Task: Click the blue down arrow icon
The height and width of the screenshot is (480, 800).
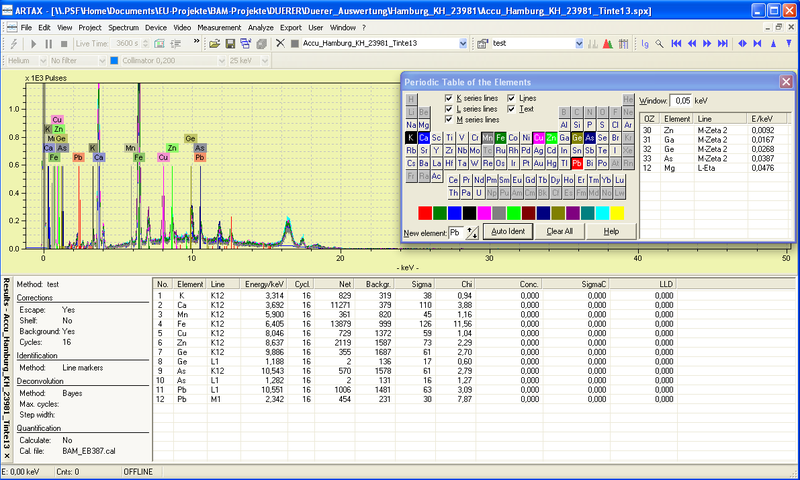Action: tap(789, 44)
